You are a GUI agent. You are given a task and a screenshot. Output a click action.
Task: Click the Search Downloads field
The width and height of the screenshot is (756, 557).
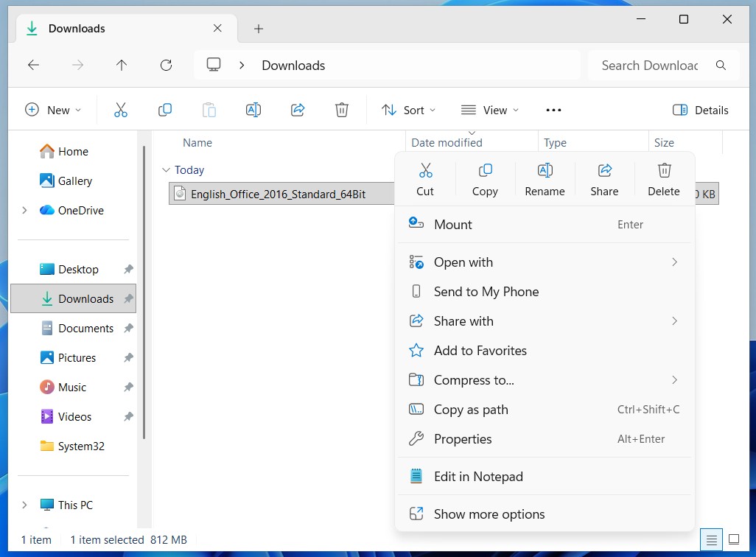click(650, 66)
